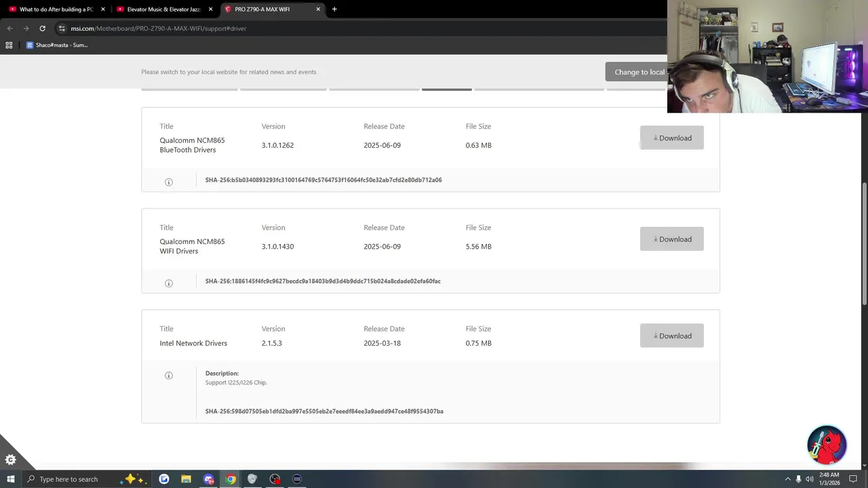Click file size 0.75 MB
Image resolution: width=868 pixels, height=488 pixels.
[478, 343]
